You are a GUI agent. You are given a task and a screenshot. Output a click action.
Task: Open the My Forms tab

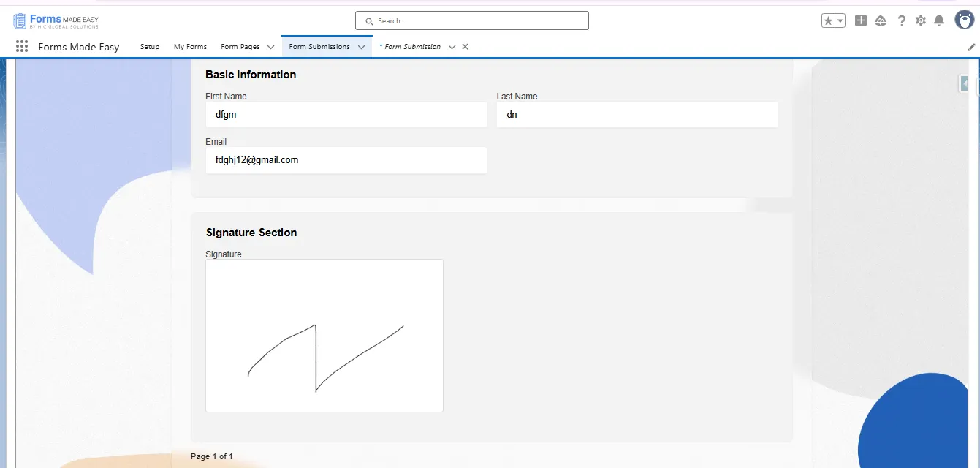click(x=190, y=47)
